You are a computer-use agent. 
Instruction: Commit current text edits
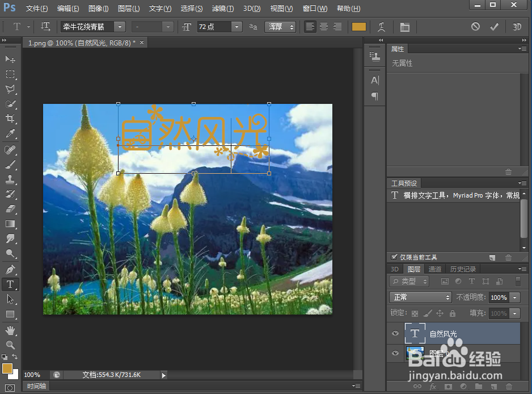coord(495,27)
